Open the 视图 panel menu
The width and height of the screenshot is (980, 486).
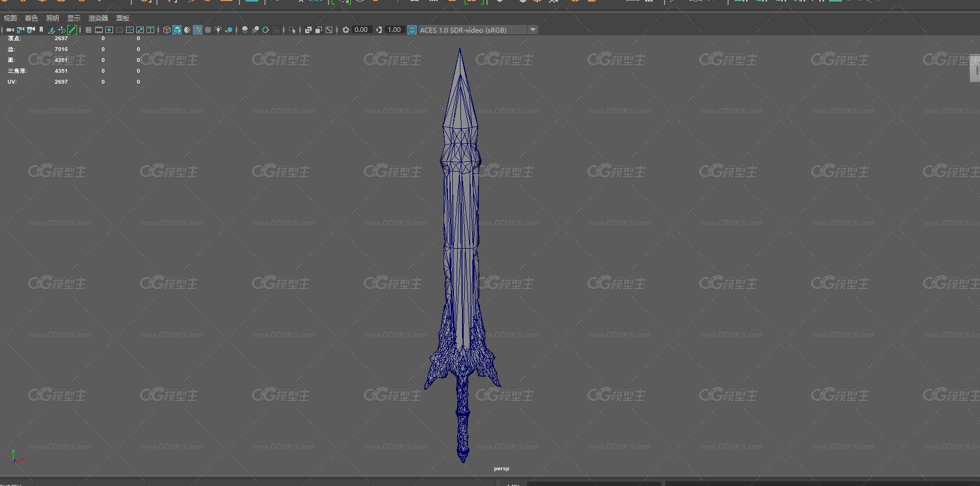coord(10,18)
